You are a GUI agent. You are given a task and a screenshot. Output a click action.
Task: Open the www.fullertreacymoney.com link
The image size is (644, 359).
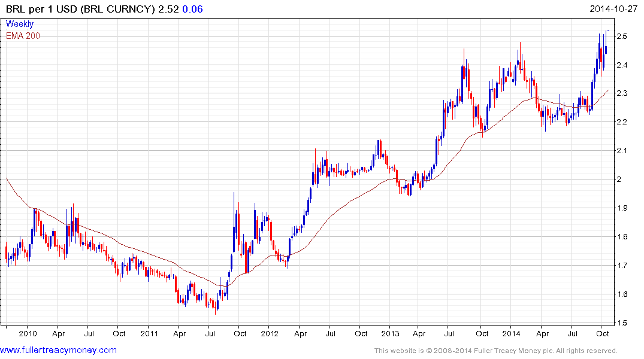(58, 351)
